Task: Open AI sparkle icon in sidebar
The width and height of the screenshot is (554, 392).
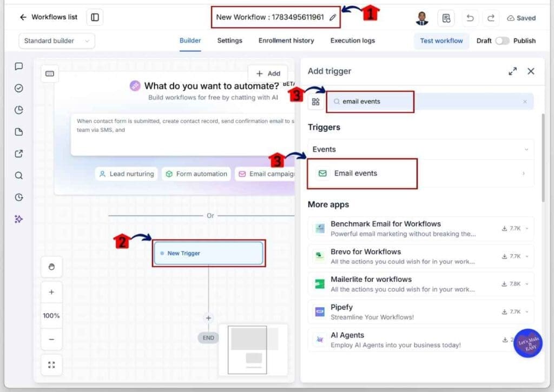Action: [x=19, y=220]
